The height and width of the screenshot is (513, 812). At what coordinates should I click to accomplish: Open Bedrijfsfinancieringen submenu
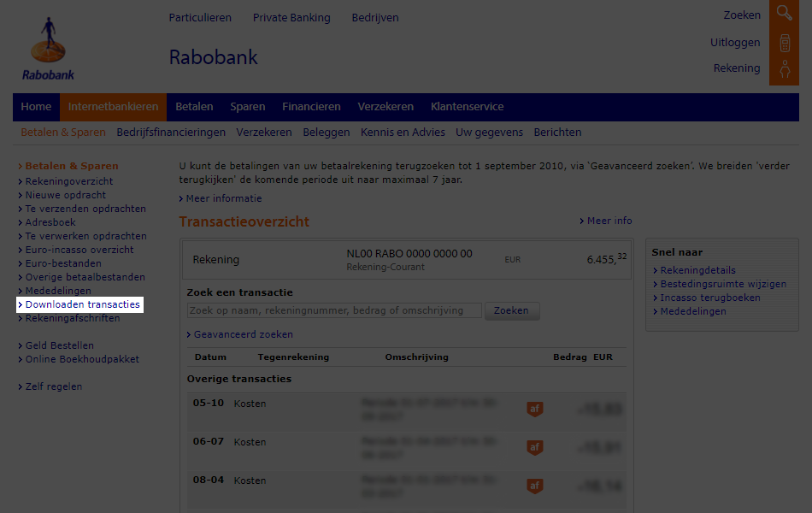(171, 133)
